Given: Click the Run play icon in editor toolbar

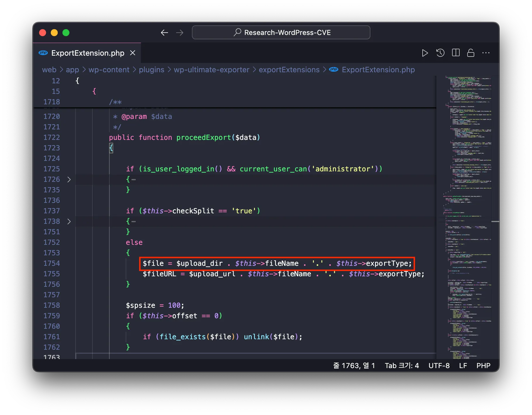Looking at the screenshot, I should 425,53.
